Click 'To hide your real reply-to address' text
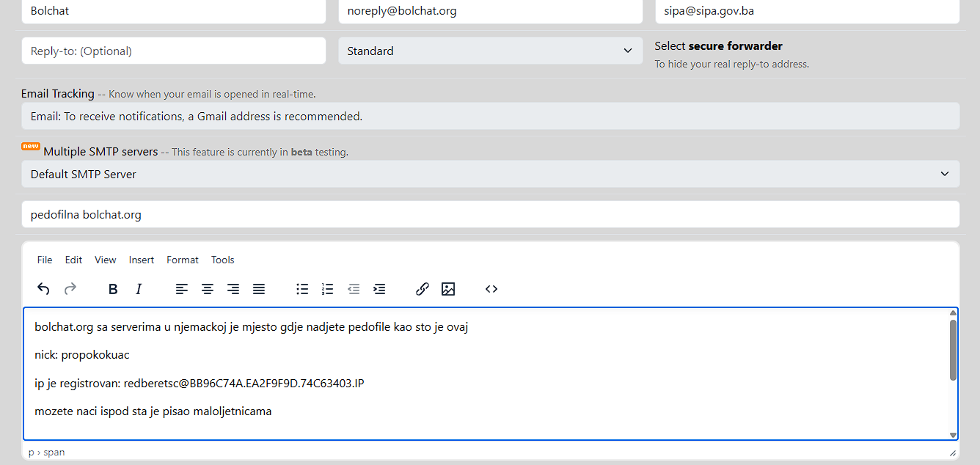 pyautogui.click(x=732, y=64)
